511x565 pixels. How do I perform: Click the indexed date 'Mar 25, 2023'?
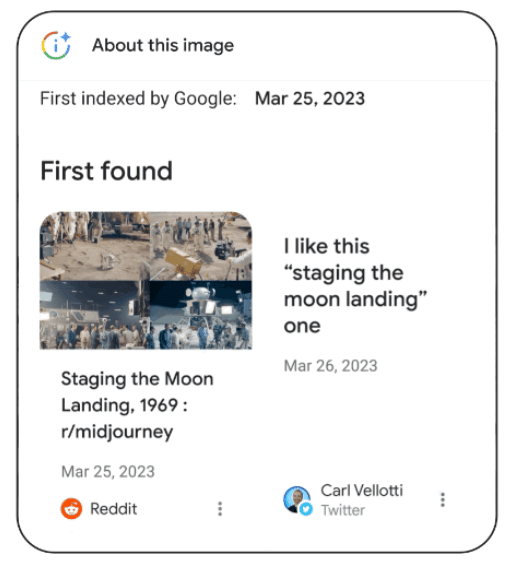(x=310, y=98)
